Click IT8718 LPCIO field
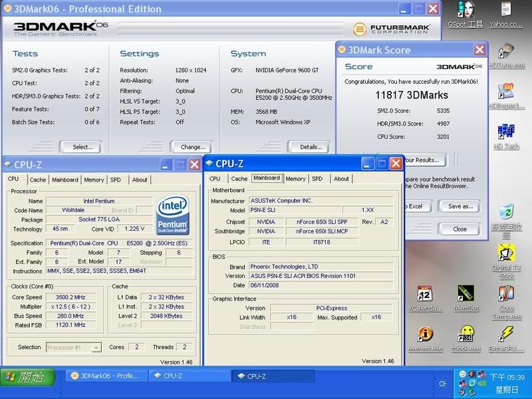The height and width of the screenshot is (399, 532). 322,242
